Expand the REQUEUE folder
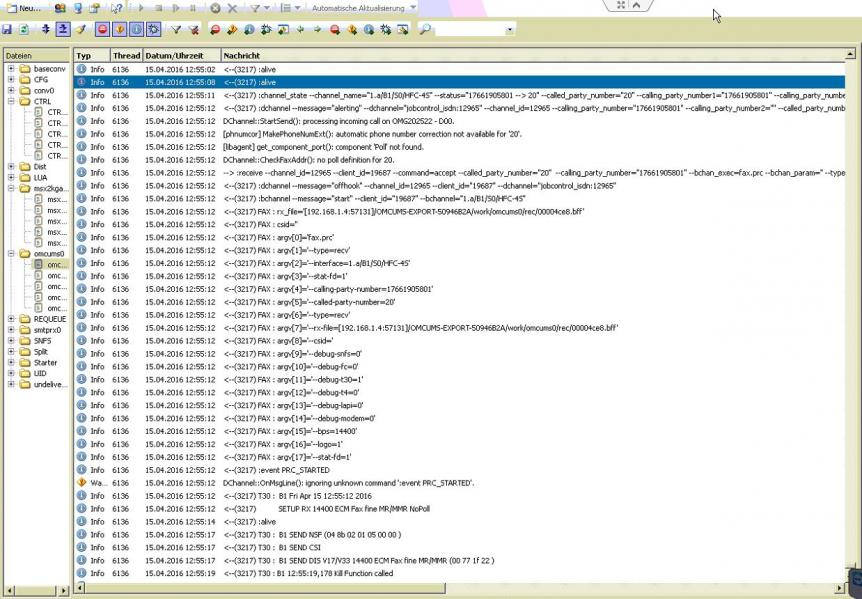 point(11,319)
